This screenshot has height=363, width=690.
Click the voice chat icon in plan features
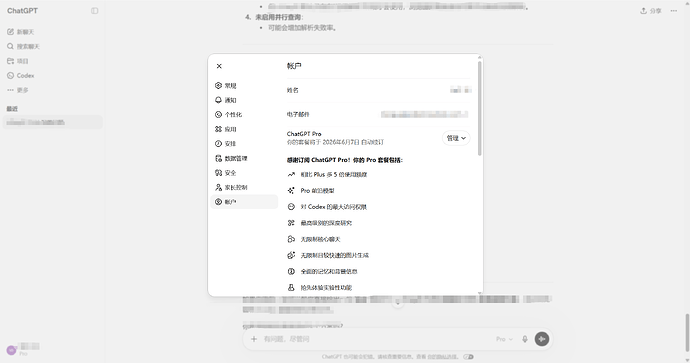(291, 239)
